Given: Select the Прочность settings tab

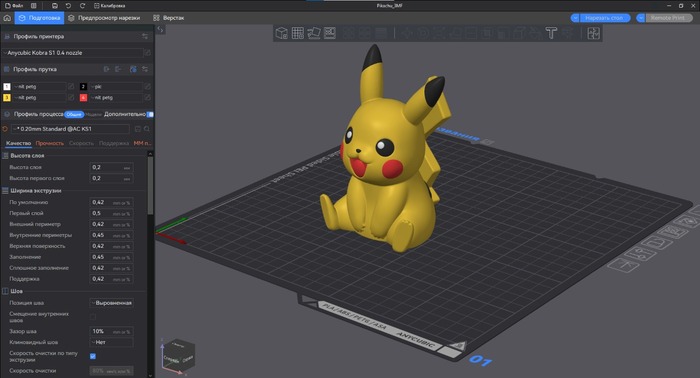Looking at the screenshot, I should (50, 143).
